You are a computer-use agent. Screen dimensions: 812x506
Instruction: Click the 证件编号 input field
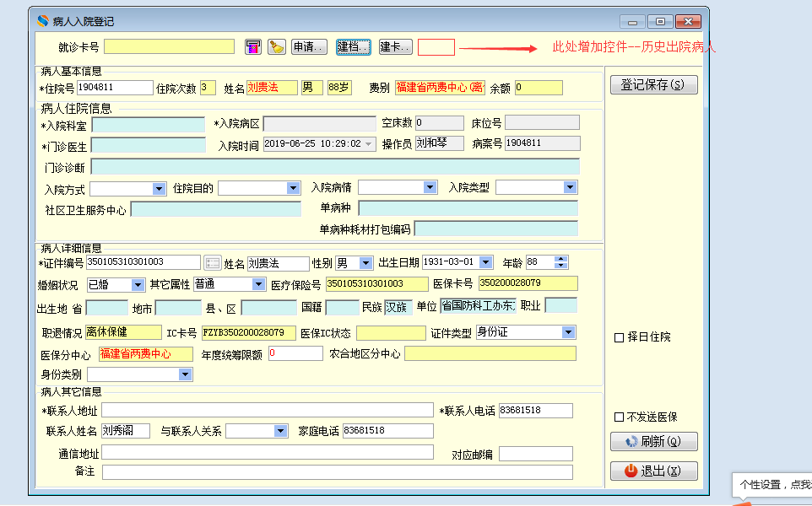(x=143, y=262)
